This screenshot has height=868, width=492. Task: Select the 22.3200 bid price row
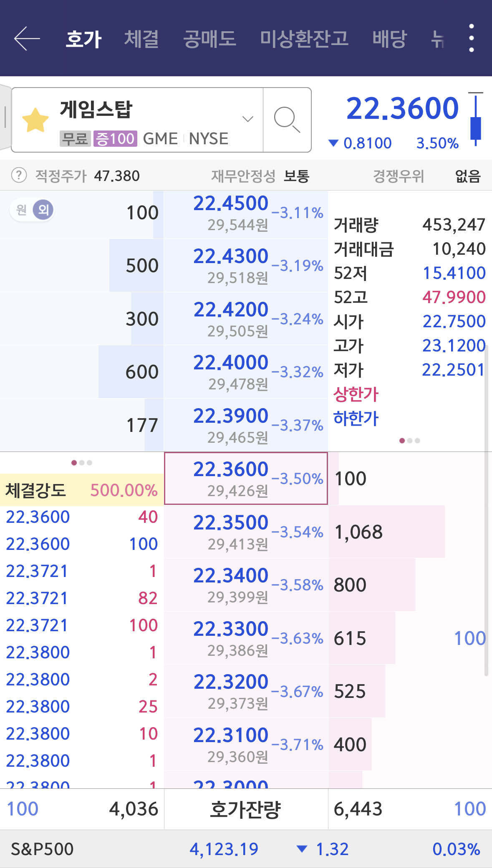tap(246, 691)
